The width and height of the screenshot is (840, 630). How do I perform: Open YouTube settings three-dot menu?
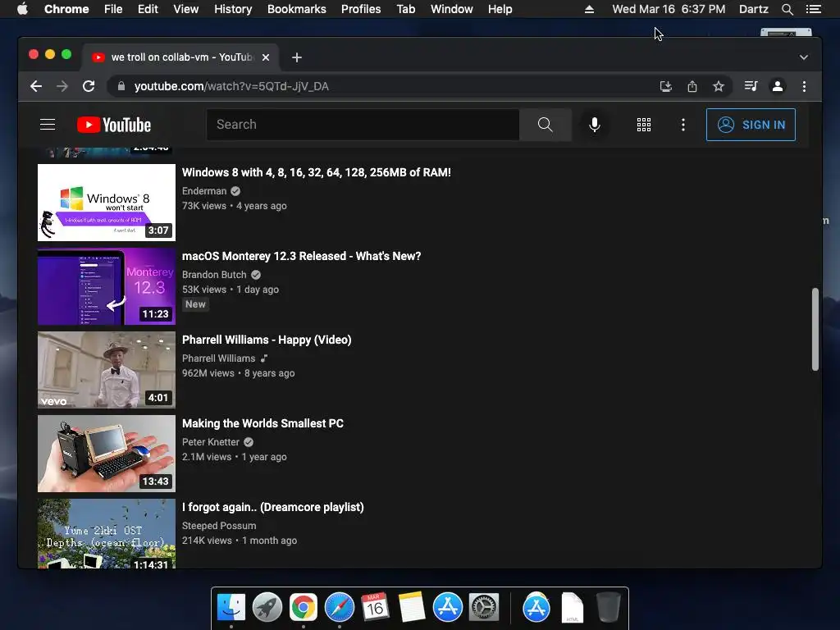tap(682, 125)
